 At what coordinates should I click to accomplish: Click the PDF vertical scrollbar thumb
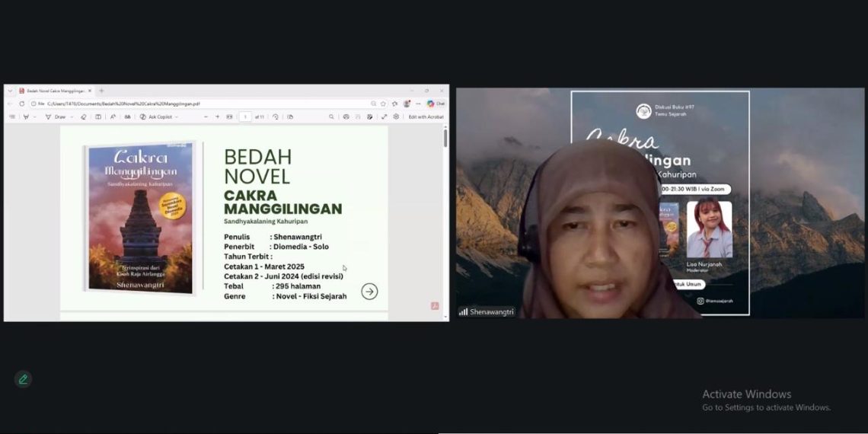445,137
